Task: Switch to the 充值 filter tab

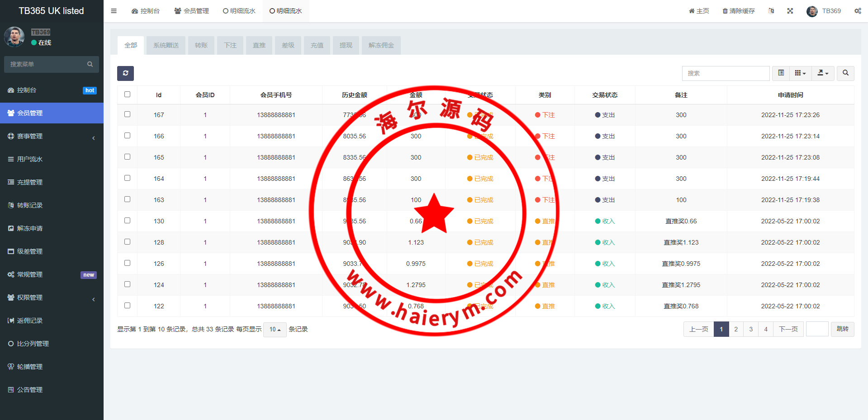Action: pos(317,45)
